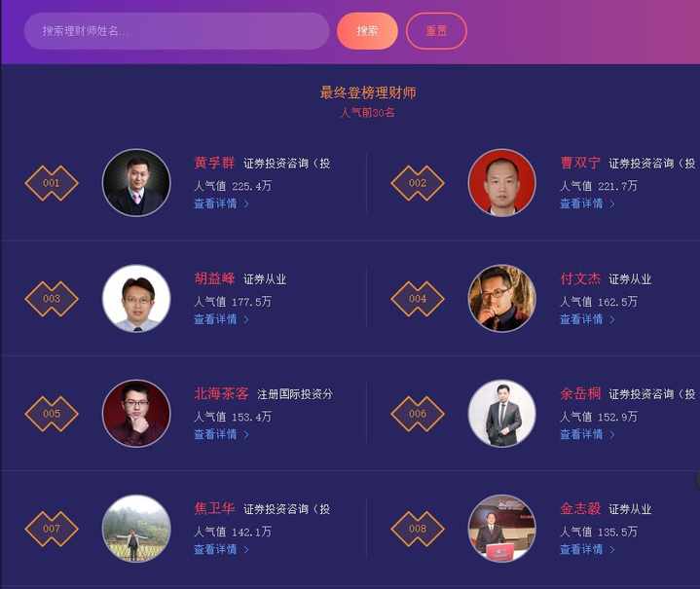Click the outlined 重置 button

(436, 31)
